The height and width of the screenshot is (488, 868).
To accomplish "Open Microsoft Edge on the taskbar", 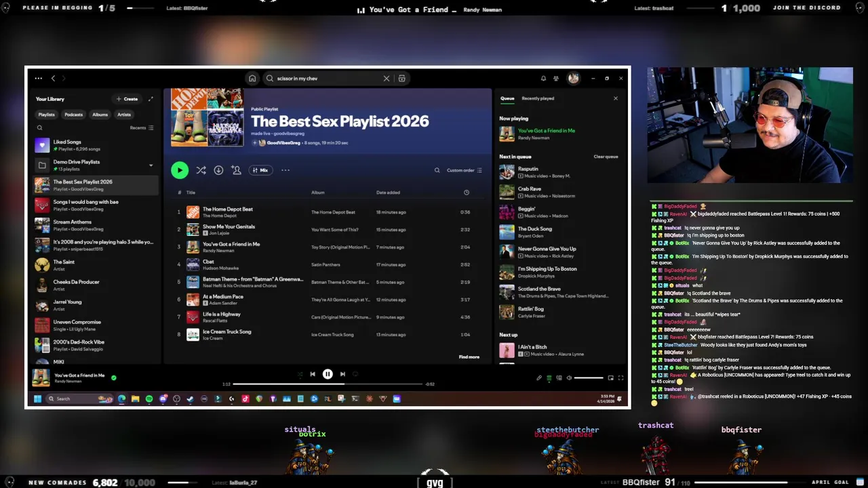I will (121, 399).
